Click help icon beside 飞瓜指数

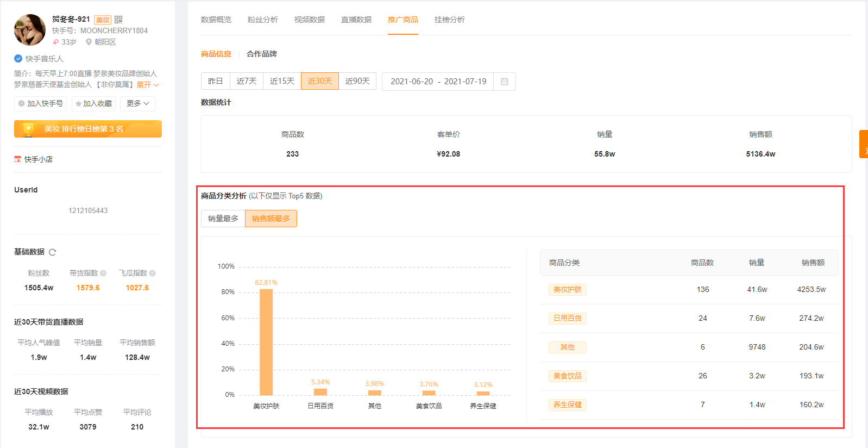(x=153, y=273)
